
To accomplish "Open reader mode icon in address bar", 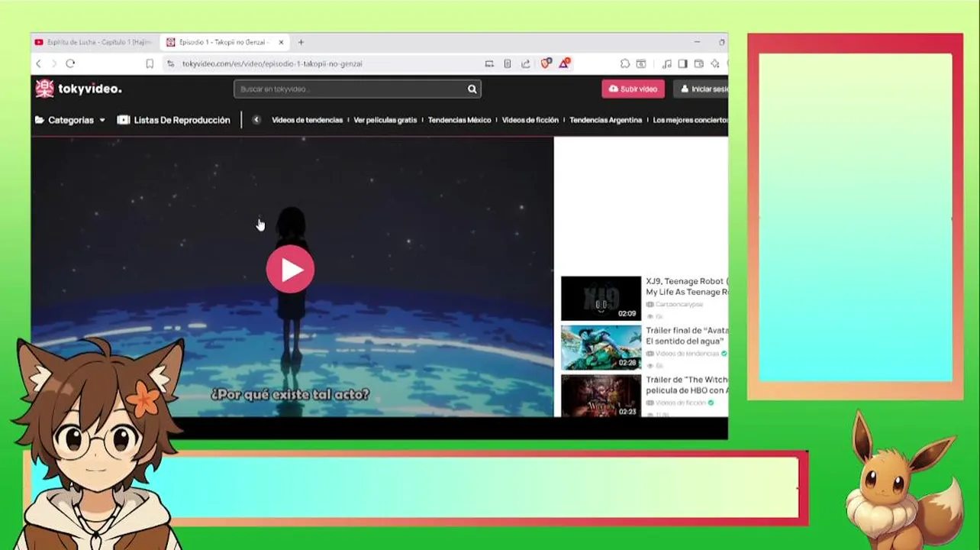I will (508, 63).
